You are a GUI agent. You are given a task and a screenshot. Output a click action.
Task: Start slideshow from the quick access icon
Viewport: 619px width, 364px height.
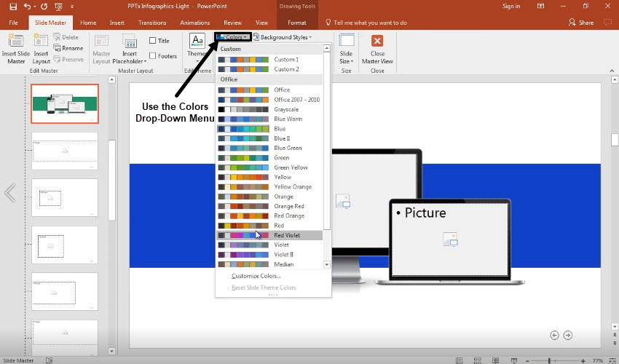tap(58, 7)
